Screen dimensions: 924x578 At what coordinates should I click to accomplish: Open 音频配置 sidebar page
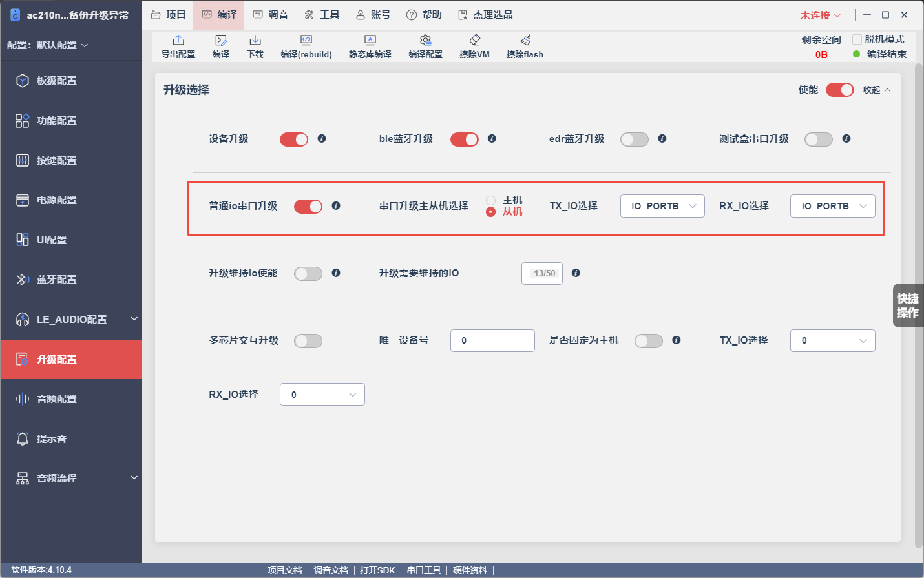click(x=71, y=399)
